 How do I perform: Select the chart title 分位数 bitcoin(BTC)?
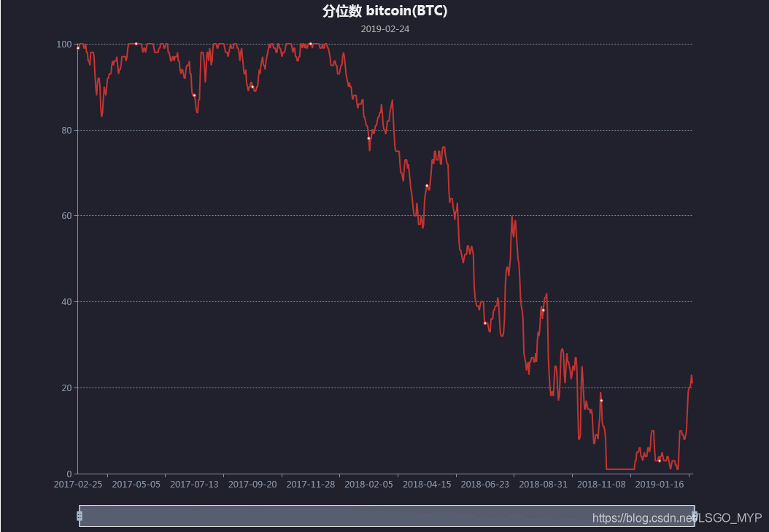pos(385,11)
